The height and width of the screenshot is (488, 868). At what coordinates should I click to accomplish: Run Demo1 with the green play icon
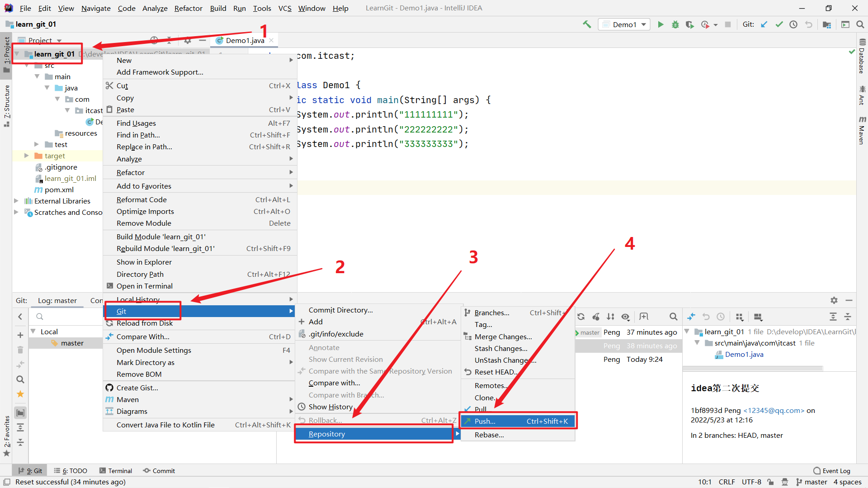[x=660, y=24]
